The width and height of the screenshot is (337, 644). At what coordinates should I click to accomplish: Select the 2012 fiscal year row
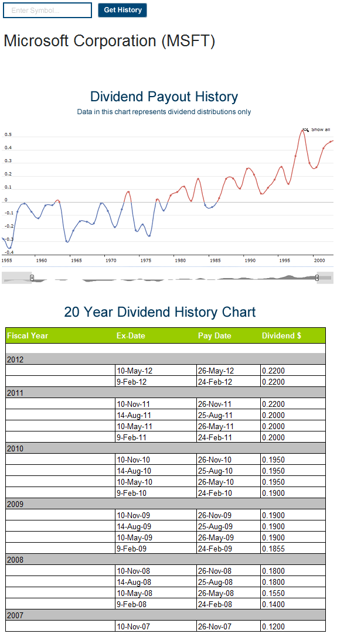[166, 359]
